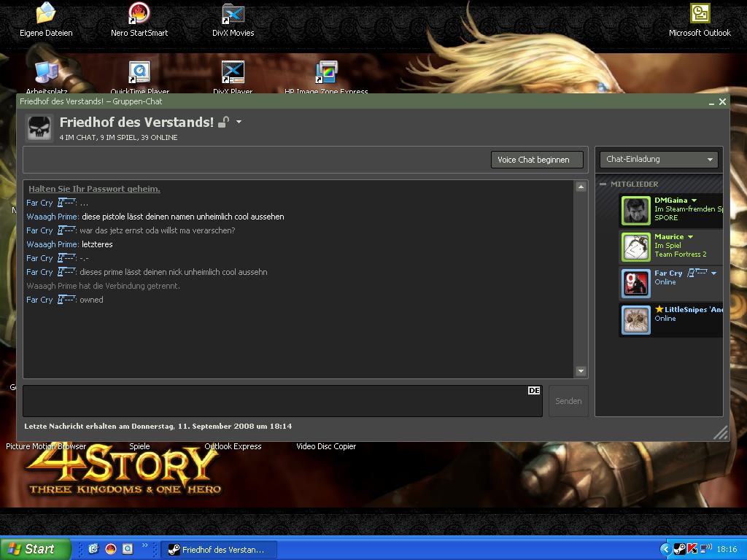747x560 pixels.
Task: Click the Steam icon in system tray
Action: (678, 549)
